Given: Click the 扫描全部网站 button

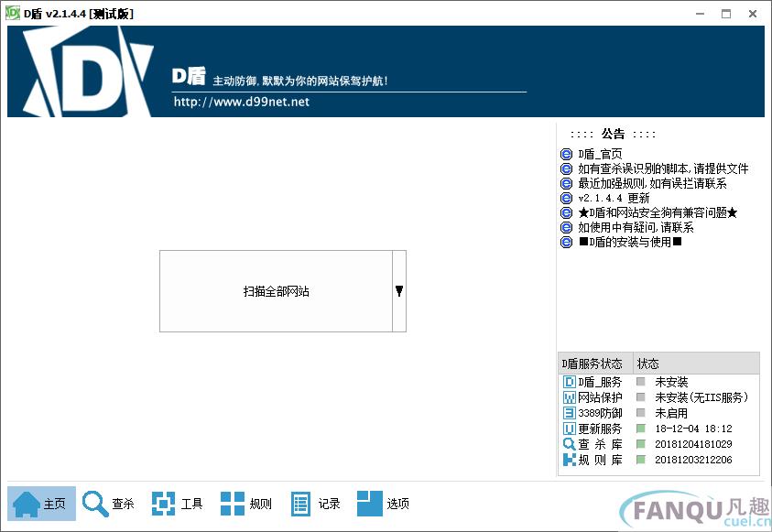Looking at the screenshot, I should point(277,291).
